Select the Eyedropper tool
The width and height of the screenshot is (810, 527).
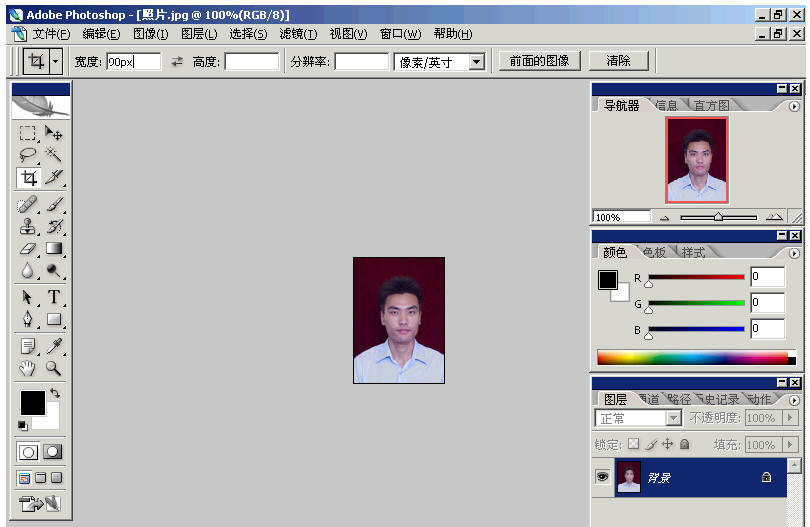[54, 346]
